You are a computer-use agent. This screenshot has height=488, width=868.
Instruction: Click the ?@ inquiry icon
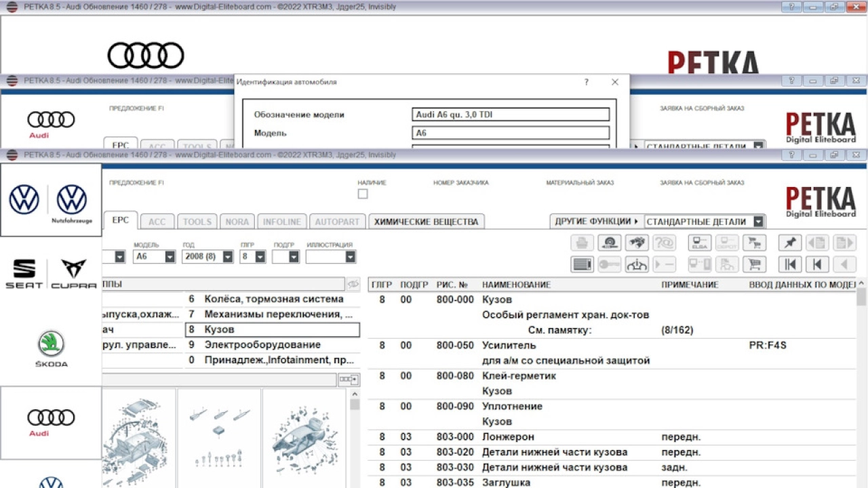click(x=664, y=243)
